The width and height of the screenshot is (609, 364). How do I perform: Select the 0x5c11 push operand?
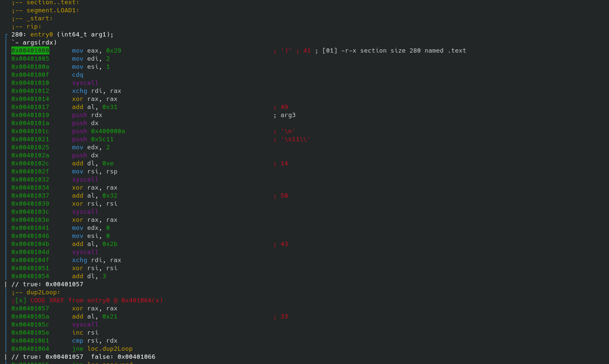(102, 139)
